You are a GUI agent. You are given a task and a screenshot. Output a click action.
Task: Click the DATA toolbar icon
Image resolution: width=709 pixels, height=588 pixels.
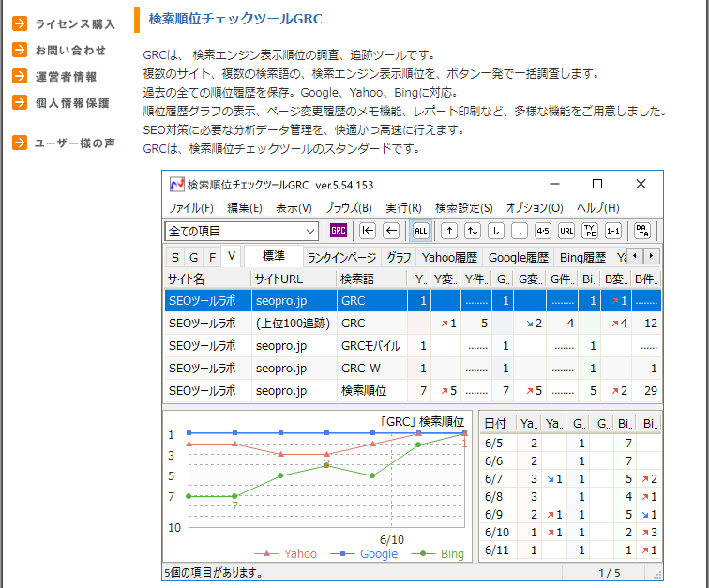pyautogui.click(x=642, y=231)
